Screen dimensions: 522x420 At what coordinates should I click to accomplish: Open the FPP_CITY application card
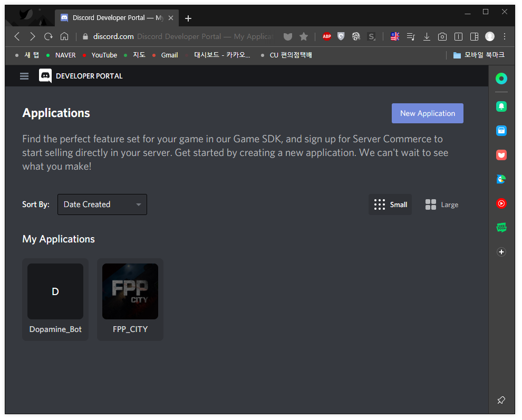coord(130,299)
